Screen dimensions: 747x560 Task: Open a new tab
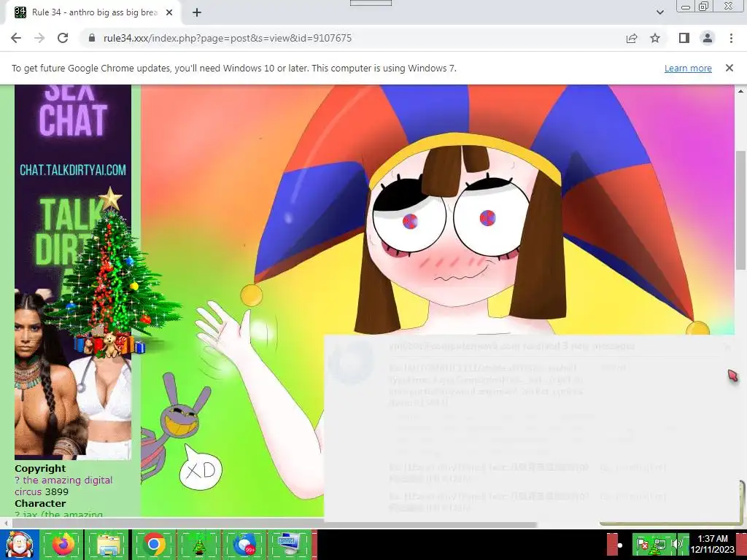[x=197, y=12]
